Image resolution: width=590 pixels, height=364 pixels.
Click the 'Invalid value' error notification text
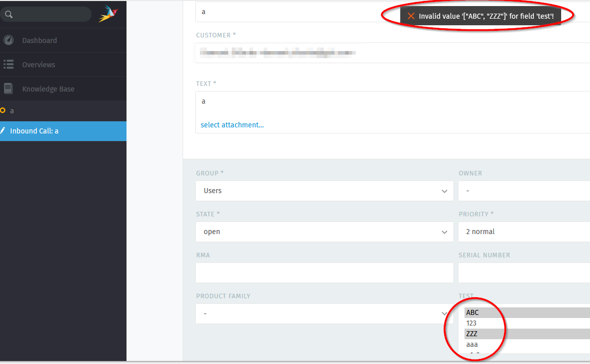click(x=486, y=16)
